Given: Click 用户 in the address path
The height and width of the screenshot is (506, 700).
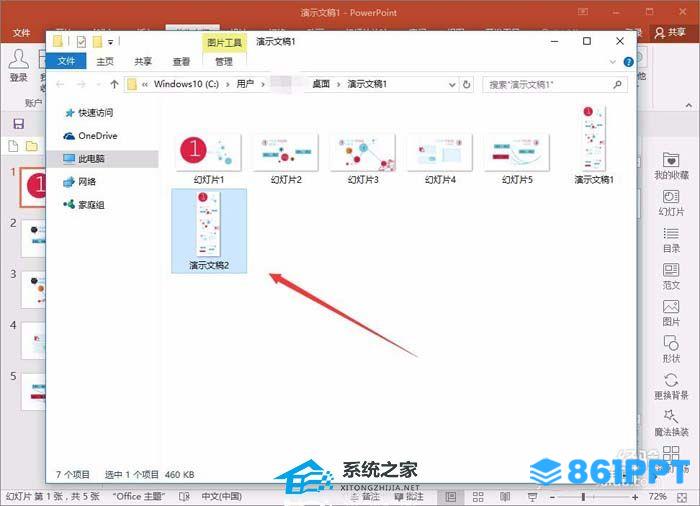Looking at the screenshot, I should pos(245,84).
